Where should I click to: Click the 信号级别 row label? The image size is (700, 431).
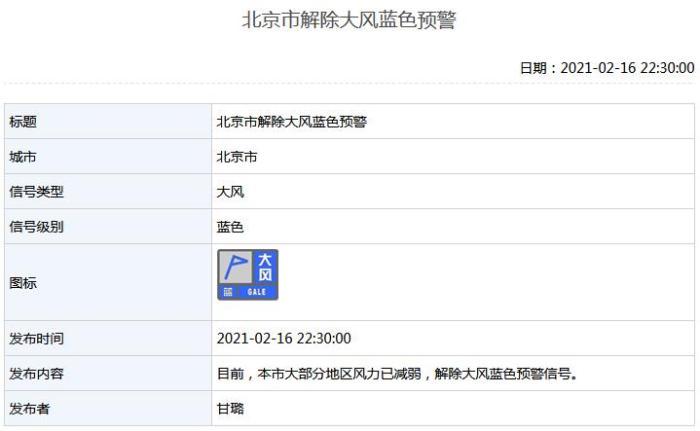[37, 227]
